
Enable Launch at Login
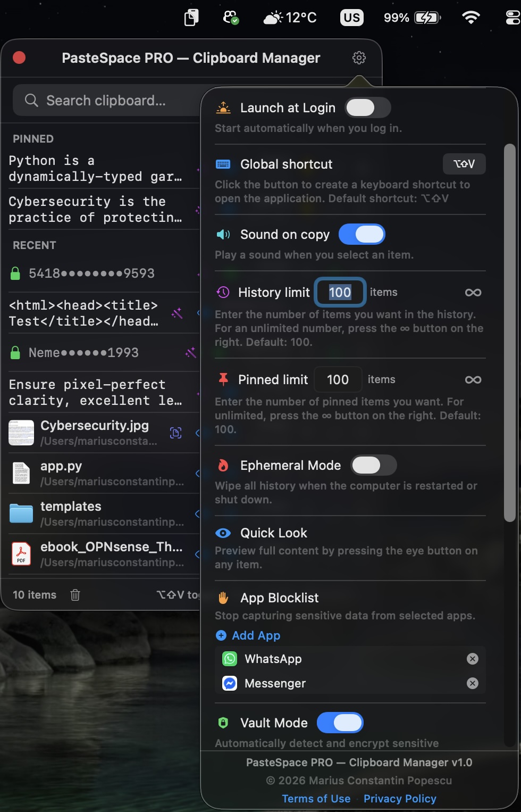368,107
